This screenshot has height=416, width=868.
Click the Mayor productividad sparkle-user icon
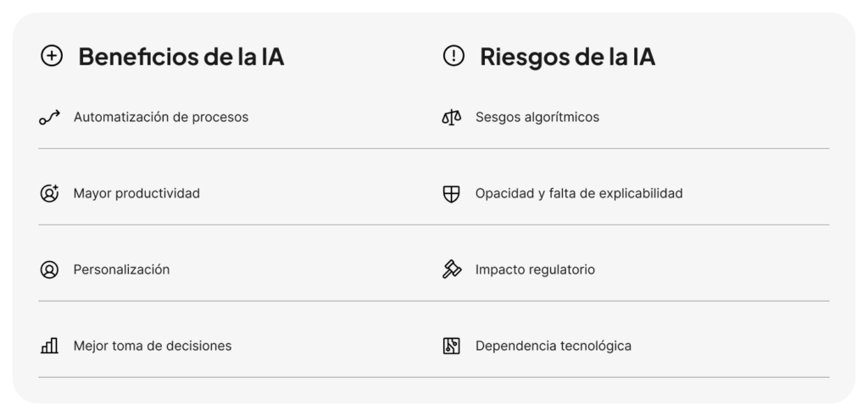50,193
